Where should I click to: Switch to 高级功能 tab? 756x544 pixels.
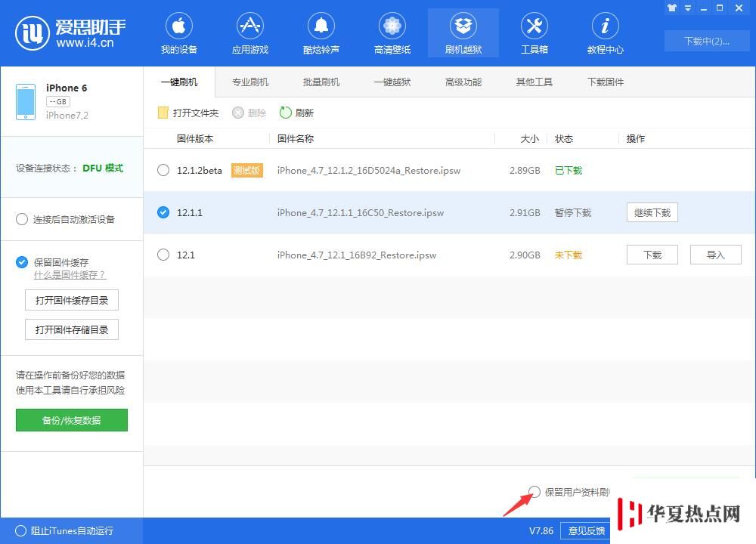coord(463,82)
